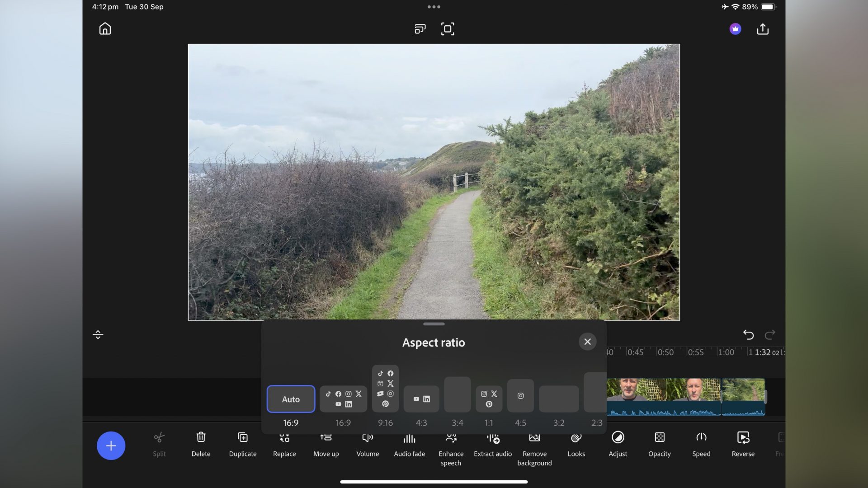Viewport: 868px width, 488px height.
Task: Open the Looks panel
Action: point(576,445)
